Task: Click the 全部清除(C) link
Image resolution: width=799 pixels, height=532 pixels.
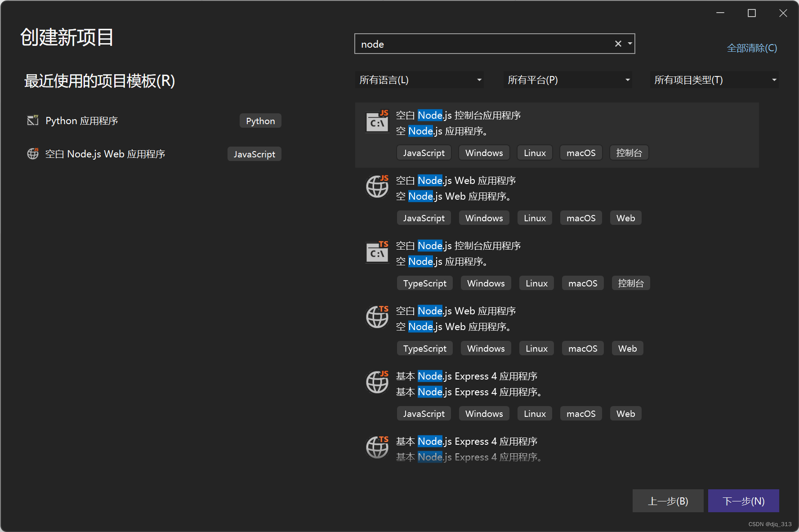Action: click(x=752, y=48)
